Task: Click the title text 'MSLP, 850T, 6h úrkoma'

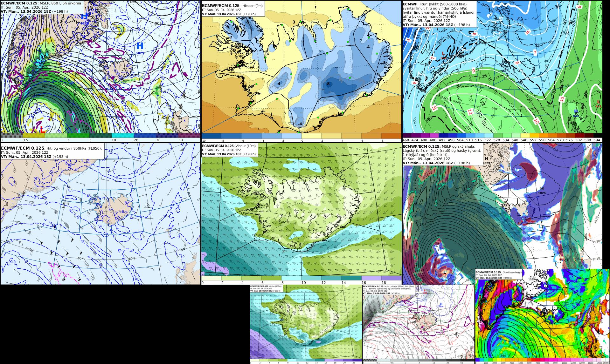Action: click(60, 3)
